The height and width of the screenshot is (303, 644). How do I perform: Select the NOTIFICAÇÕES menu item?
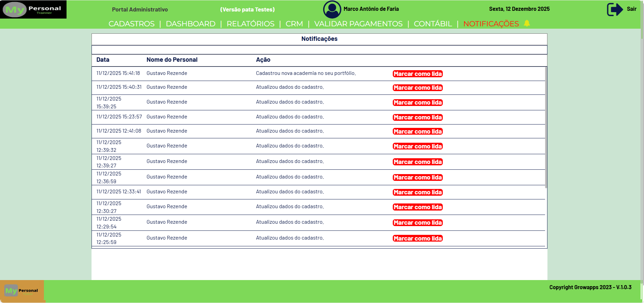pyautogui.click(x=491, y=24)
